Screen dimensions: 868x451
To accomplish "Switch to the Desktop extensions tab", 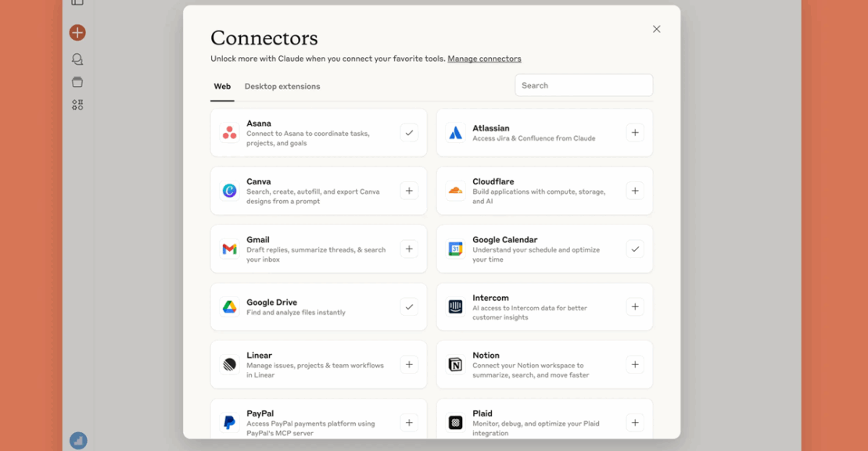I will [x=282, y=86].
